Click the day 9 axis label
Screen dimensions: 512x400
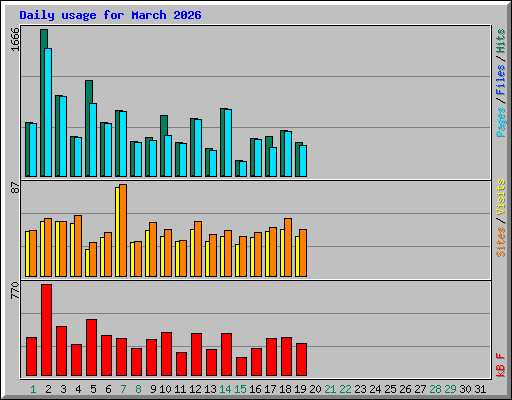tap(153, 389)
